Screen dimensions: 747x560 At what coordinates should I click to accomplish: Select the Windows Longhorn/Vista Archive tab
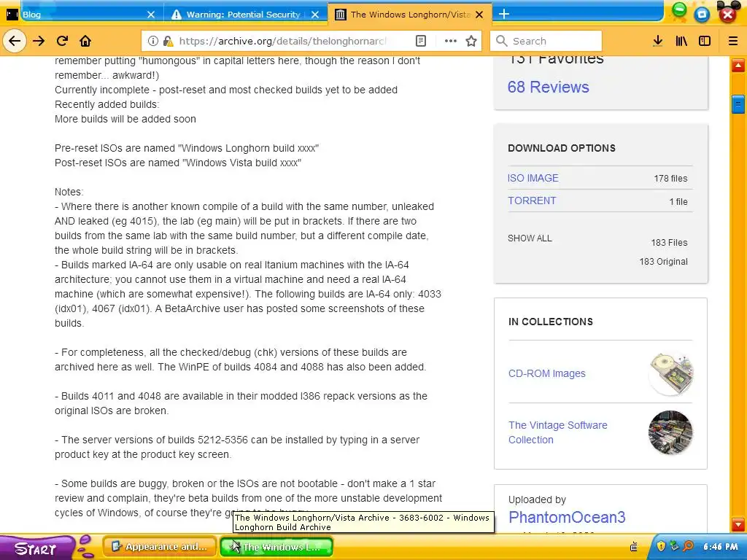tap(410, 15)
